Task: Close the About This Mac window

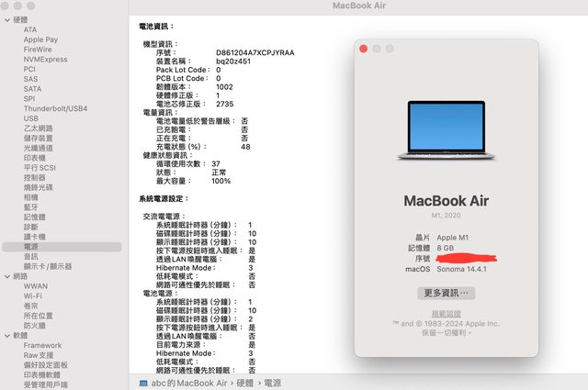Action: [x=364, y=49]
